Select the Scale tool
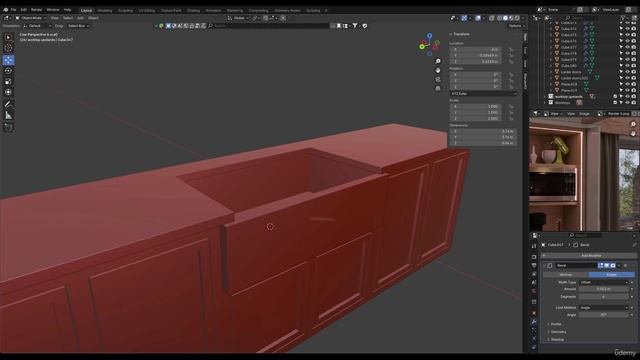This screenshot has width=640, height=360. pos(8,82)
